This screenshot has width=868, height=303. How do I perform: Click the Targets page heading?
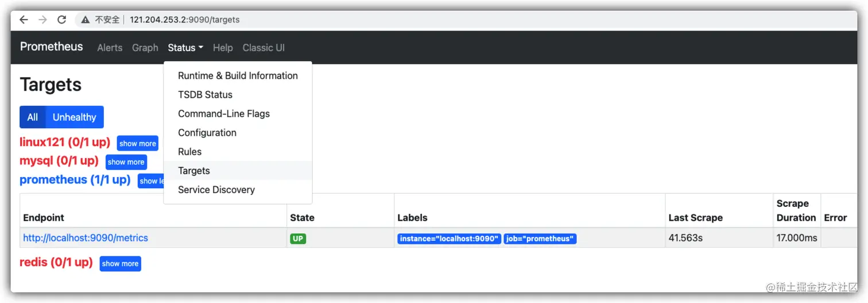pos(51,85)
